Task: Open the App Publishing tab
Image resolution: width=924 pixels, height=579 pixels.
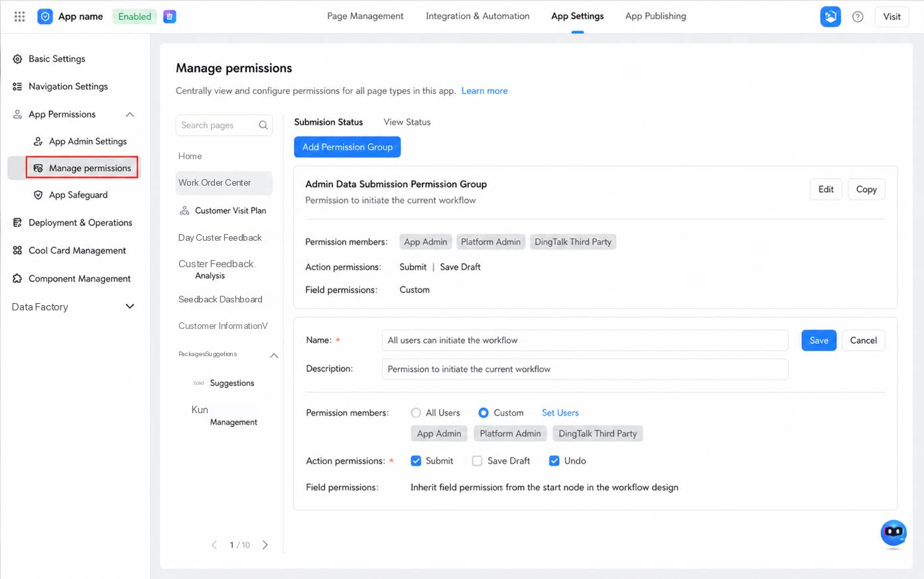Action: 655,16
